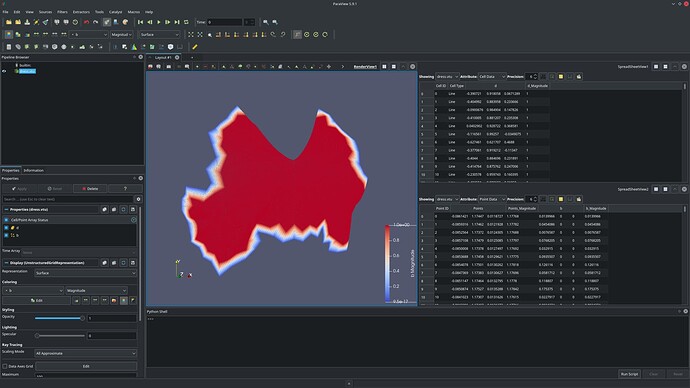Click the yellow ruler measurement icon

click(195, 47)
